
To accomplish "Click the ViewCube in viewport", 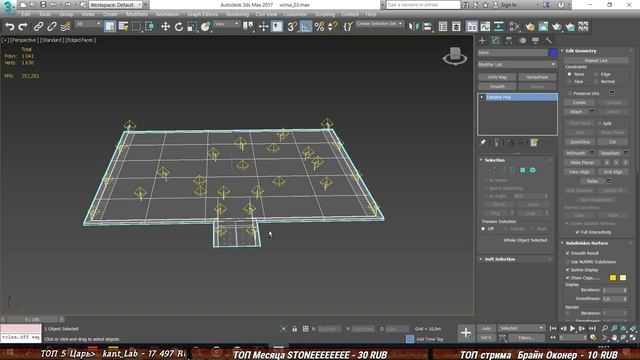I will [455, 56].
